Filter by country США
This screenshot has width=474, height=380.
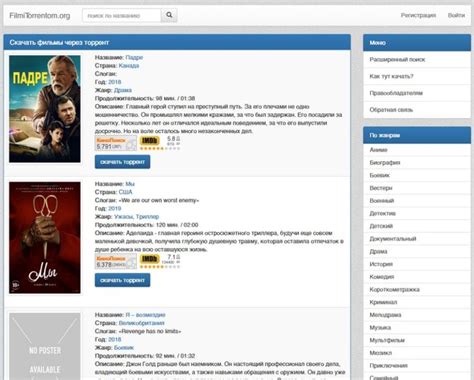(125, 192)
